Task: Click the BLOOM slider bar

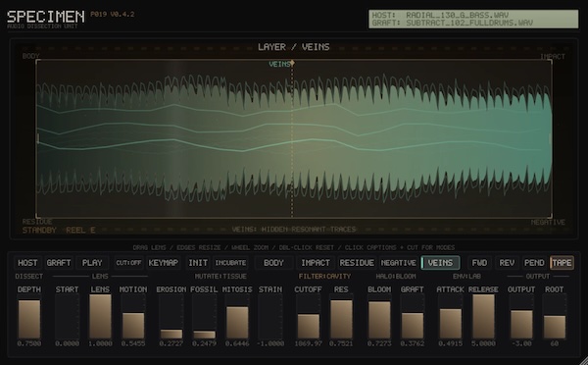Action: [379, 317]
